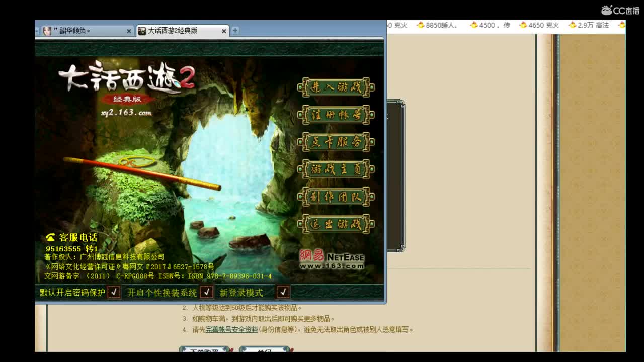Click the ticker entry 8850睡人
Screen dimensions: 644x362
[x=442, y=25]
